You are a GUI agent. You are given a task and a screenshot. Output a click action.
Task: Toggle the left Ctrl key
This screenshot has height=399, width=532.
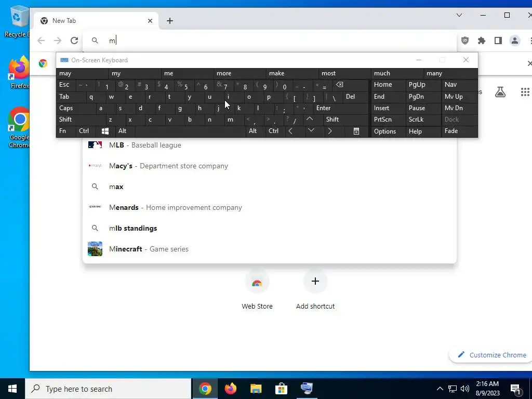(x=86, y=131)
